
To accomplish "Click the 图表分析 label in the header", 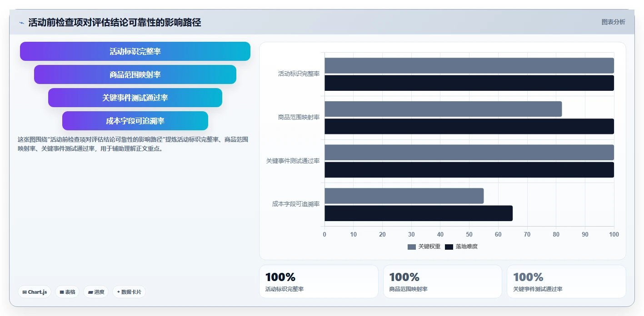I will [613, 22].
